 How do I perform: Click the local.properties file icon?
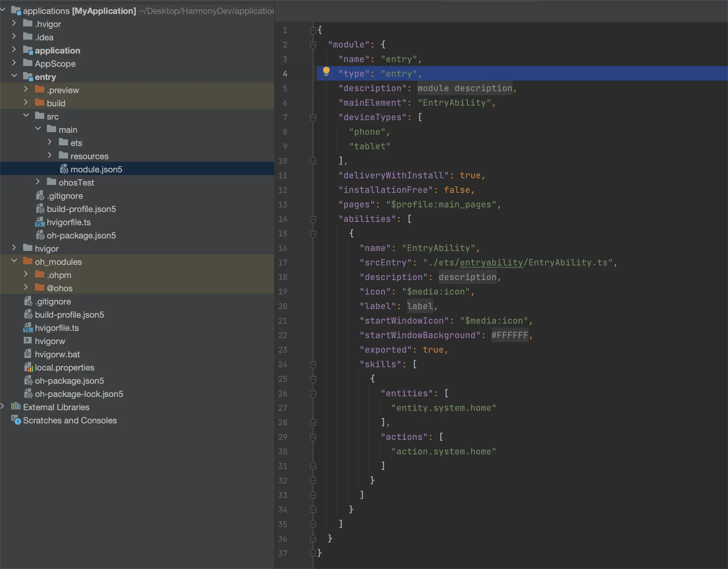(x=28, y=367)
